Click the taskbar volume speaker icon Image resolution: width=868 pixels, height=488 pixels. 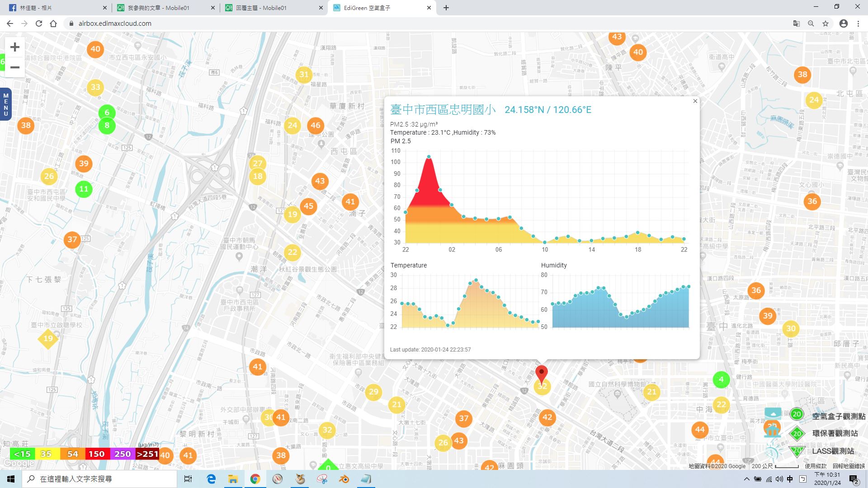[x=779, y=479]
